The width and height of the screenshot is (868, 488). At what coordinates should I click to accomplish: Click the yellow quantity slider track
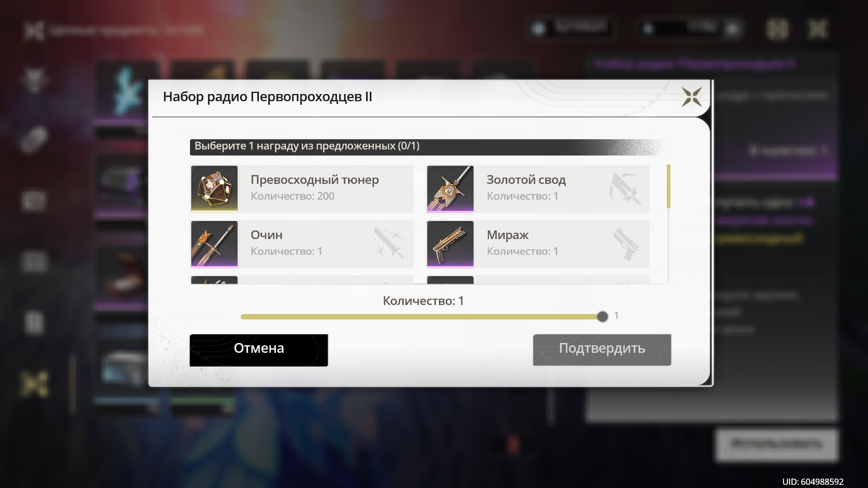tap(420, 317)
